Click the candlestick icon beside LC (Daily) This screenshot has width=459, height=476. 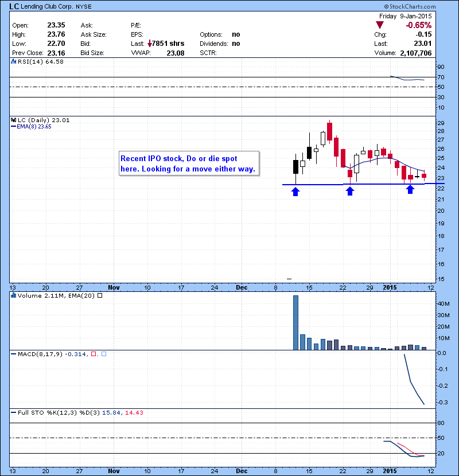point(13,120)
